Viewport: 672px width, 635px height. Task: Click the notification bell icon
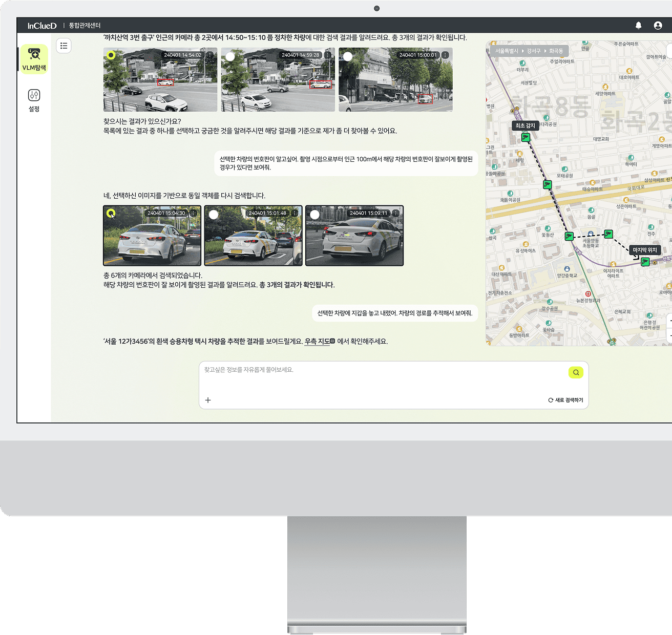point(638,26)
